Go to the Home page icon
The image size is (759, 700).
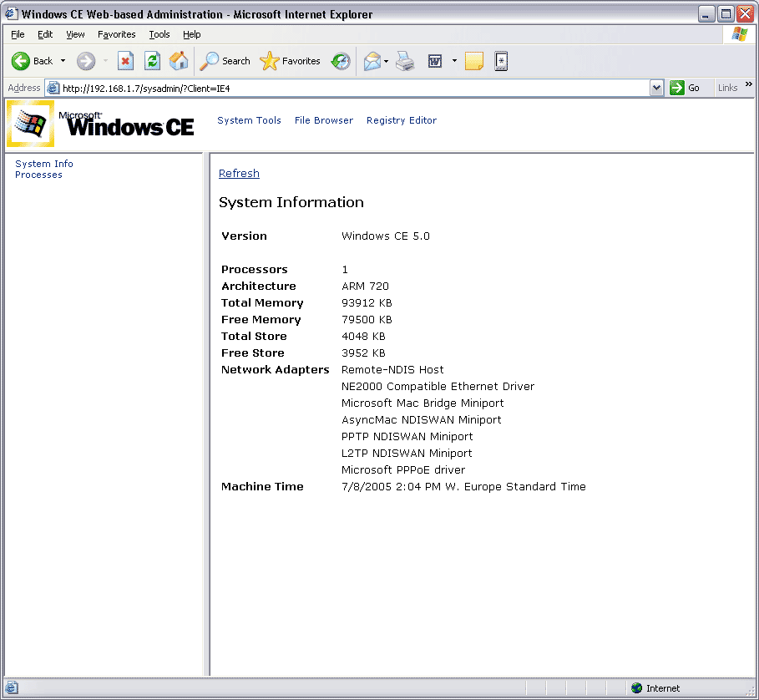tap(179, 61)
